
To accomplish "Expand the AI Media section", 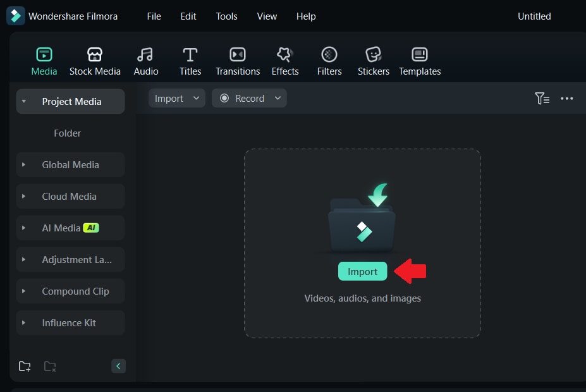I will (x=23, y=228).
